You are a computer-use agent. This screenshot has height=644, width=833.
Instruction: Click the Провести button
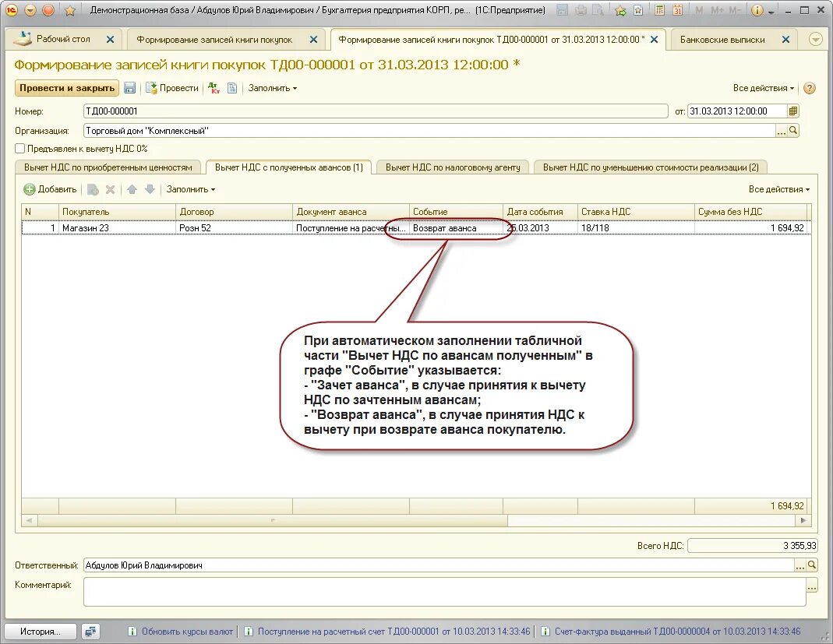tap(172, 88)
